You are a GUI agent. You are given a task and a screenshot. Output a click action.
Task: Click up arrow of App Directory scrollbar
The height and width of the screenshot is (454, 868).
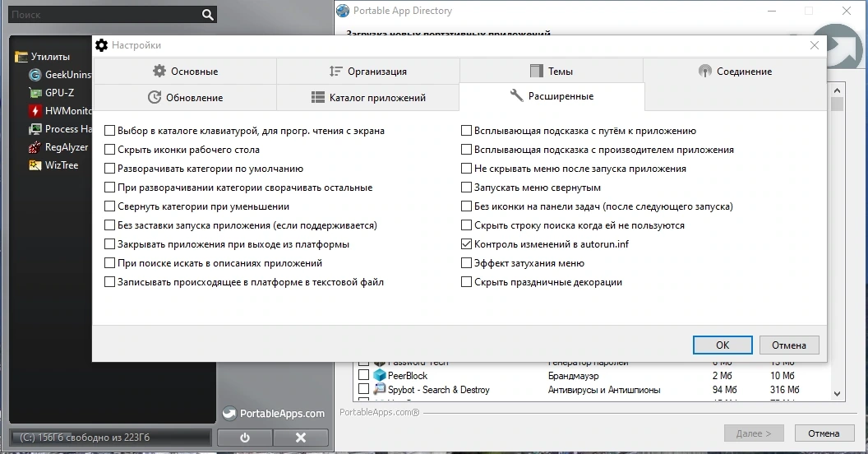(x=837, y=90)
